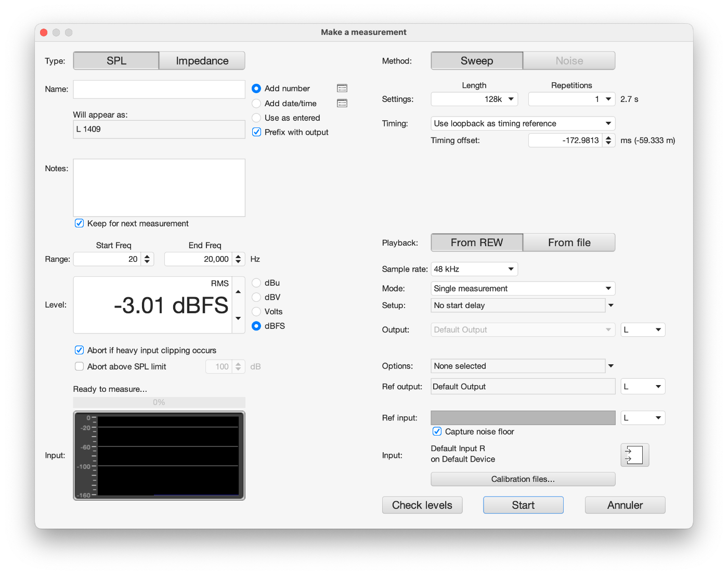Disable Abort if heavy input clipping occurs

(79, 350)
